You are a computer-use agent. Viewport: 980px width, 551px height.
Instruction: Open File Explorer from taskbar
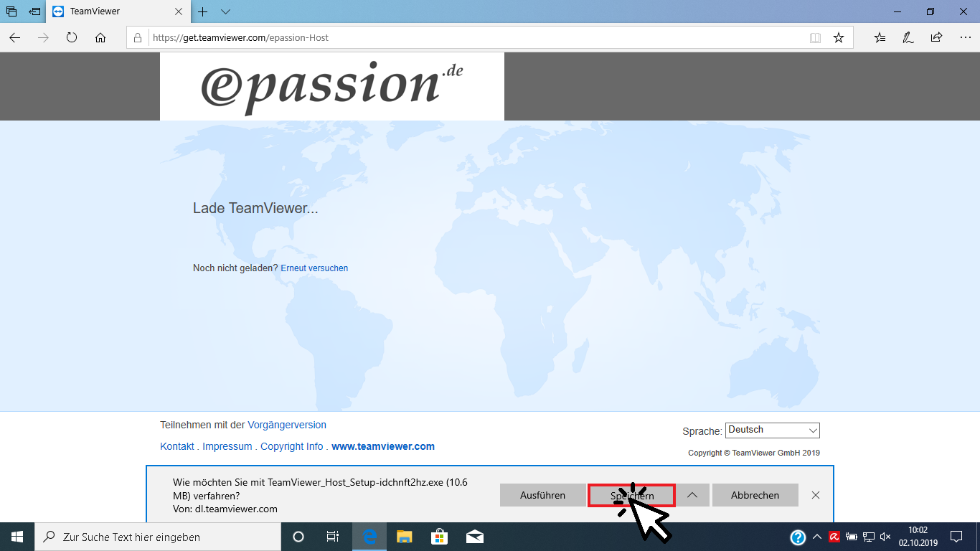[x=405, y=537]
